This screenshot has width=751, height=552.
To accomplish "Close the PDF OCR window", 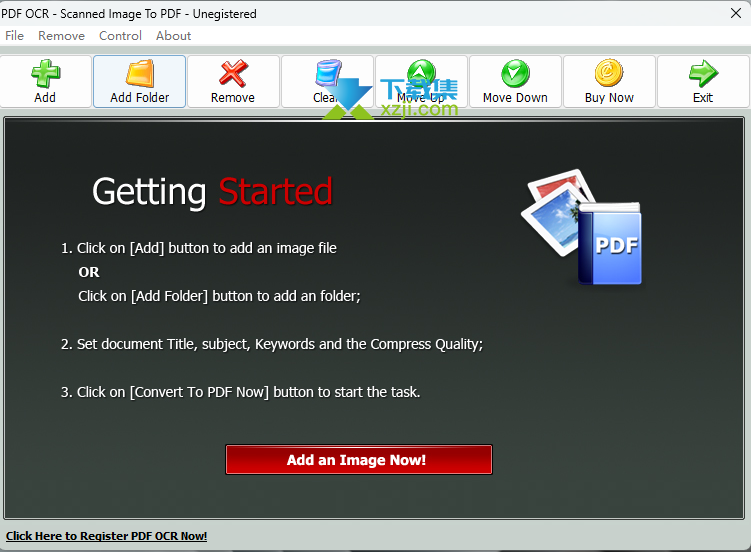I will 736,13.
